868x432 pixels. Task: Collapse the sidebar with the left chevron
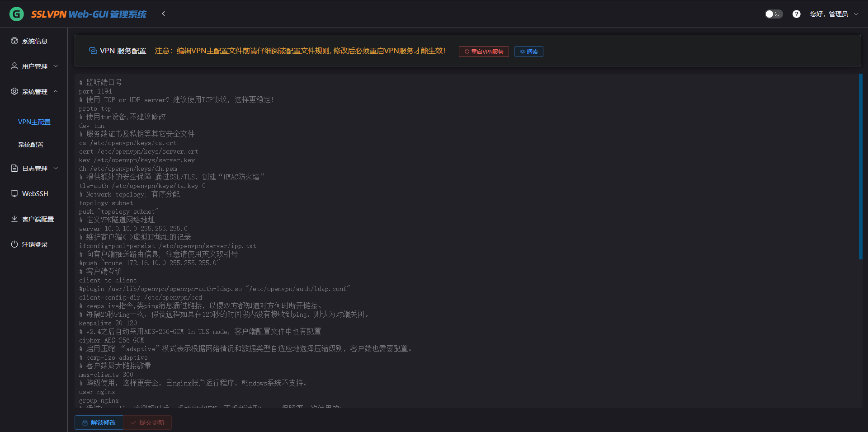coord(164,14)
